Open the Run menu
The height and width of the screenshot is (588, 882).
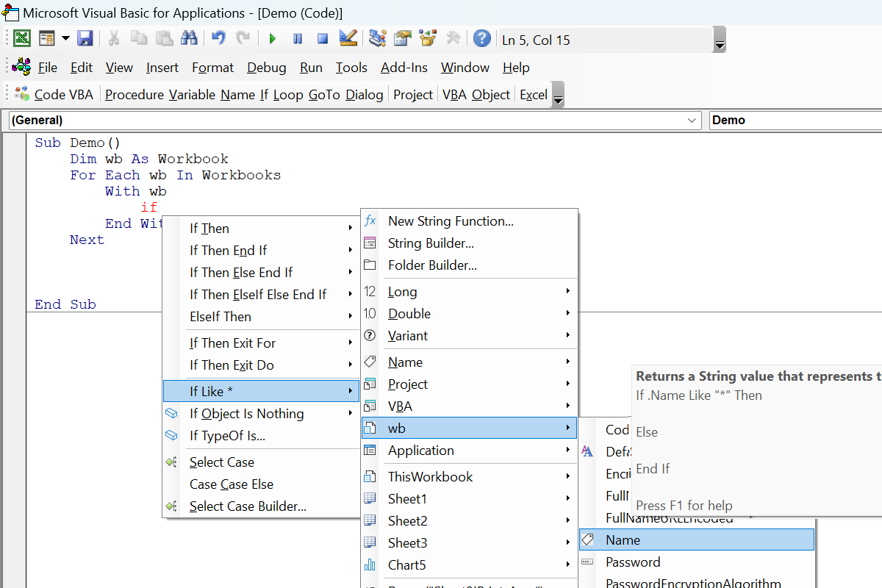(311, 68)
